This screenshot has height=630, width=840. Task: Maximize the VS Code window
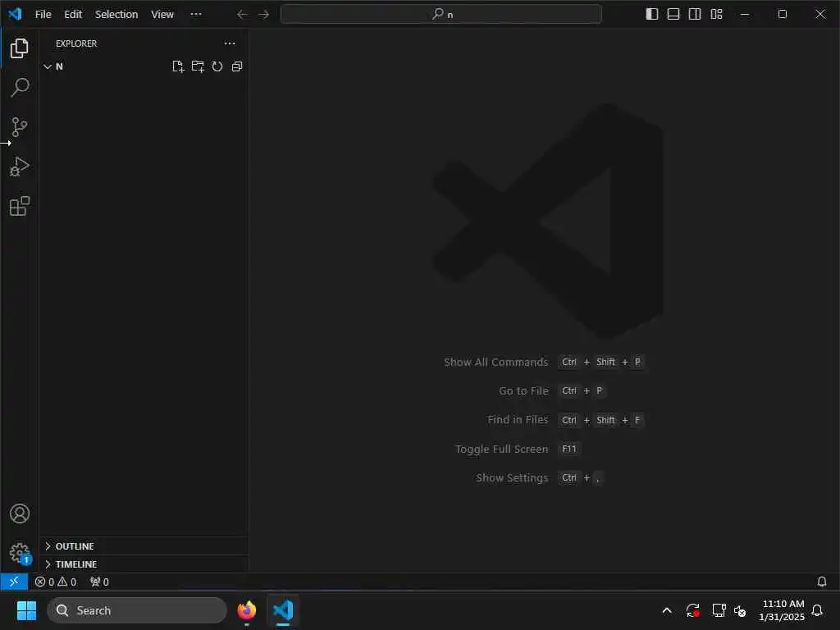tap(782, 15)
